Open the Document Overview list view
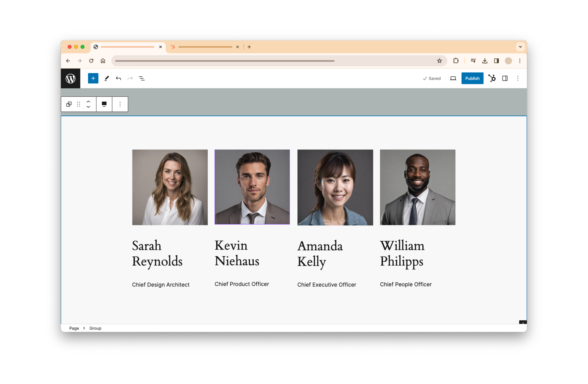Image resolution: width=588 pixels, height=384 pixels. (x=141, y=78)
